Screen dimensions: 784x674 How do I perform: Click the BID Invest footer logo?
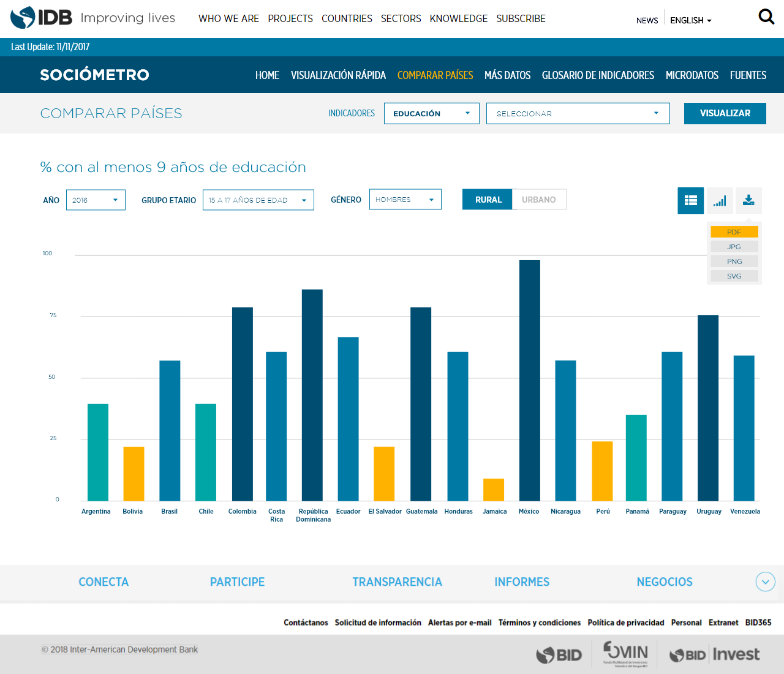coord(714,654)
